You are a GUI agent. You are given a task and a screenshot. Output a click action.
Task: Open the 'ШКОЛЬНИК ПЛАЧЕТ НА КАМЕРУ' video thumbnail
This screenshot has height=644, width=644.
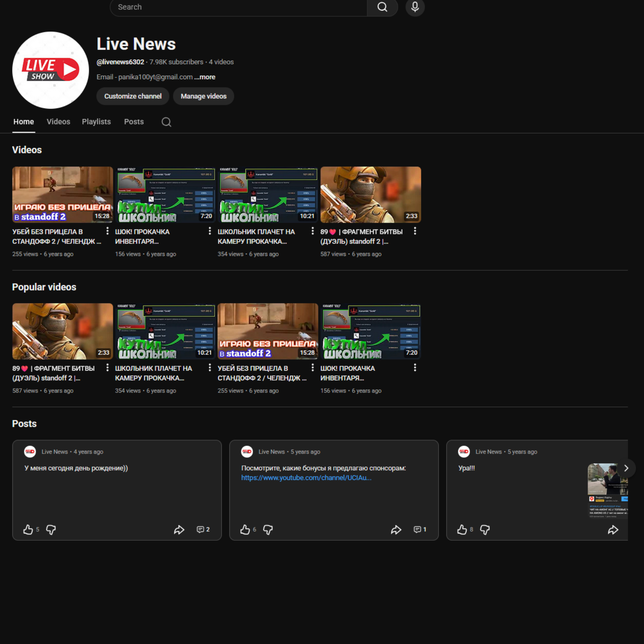click(x=268, y=195)
